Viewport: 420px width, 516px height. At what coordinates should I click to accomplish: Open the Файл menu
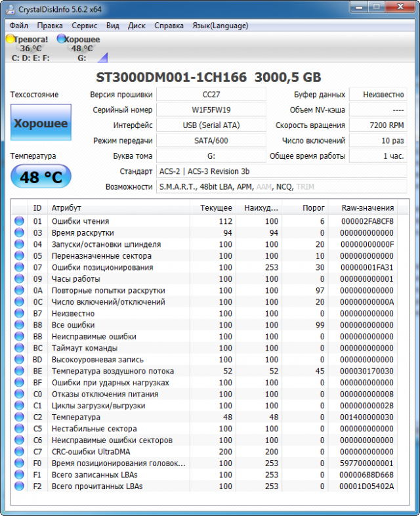(19, 26)
